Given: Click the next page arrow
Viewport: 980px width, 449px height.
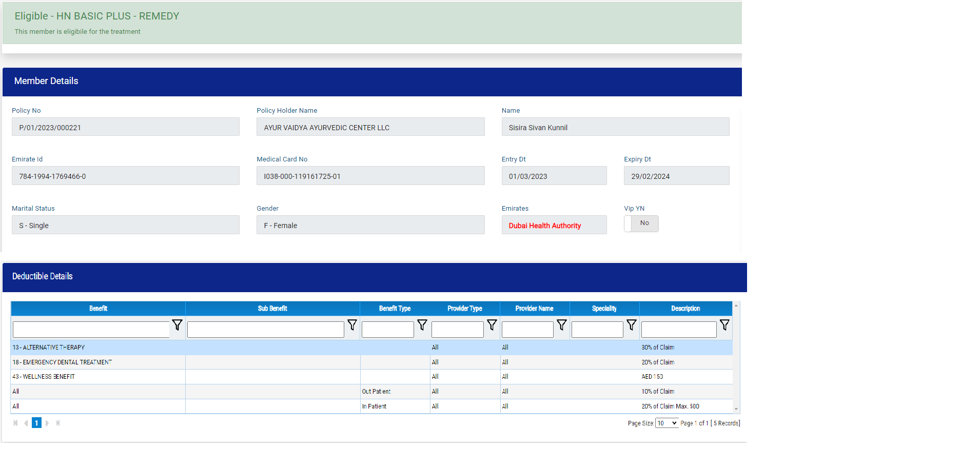Looking at the screenshot, I should (47, 423).
